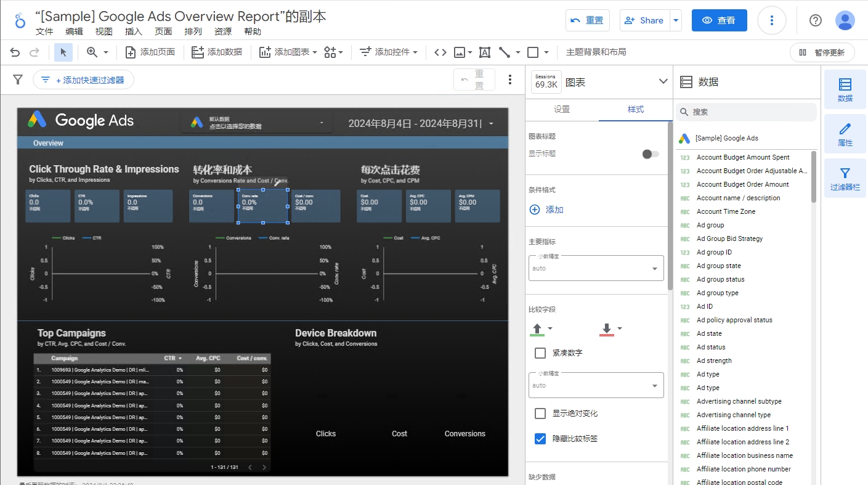Viewport: 868px width, 485px height.
Task: Click the green positive change arrow icon
Action: coord(537,330)
